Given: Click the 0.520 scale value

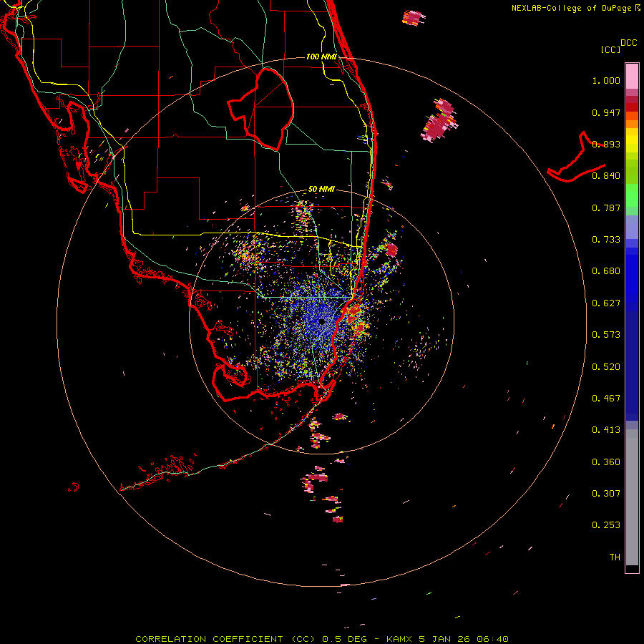Looking at the screenshot, I should point(606,367).
